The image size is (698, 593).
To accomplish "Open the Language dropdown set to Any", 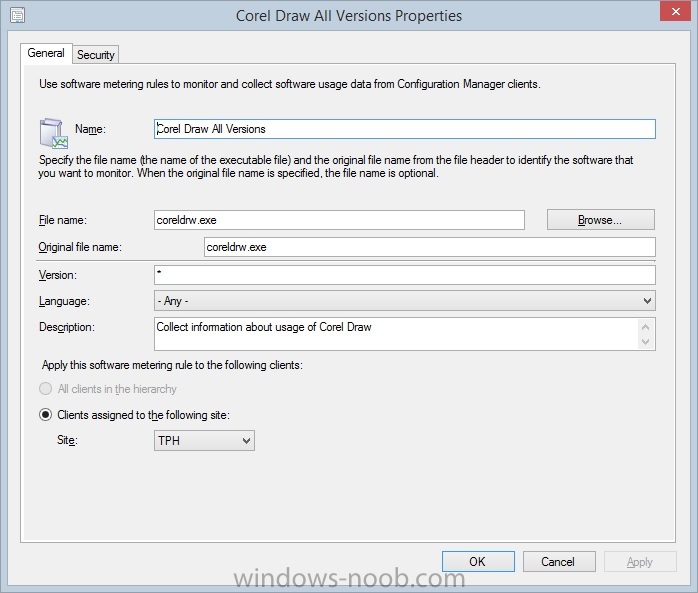I will 405,301.
